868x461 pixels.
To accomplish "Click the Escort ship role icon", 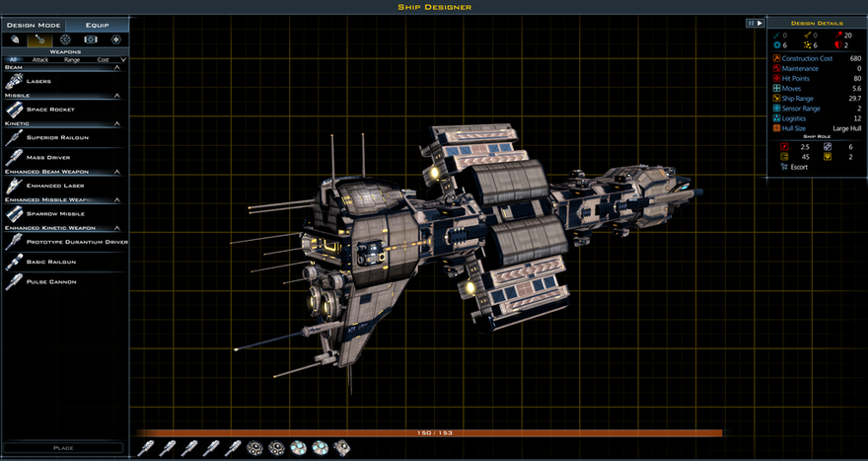I will (784, 167).
